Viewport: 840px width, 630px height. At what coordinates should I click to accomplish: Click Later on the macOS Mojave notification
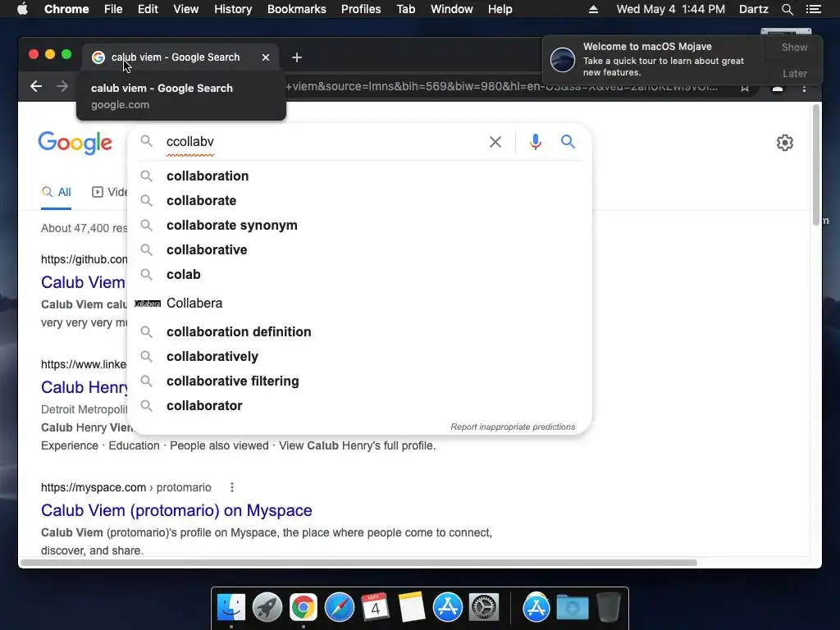[794, 73]
